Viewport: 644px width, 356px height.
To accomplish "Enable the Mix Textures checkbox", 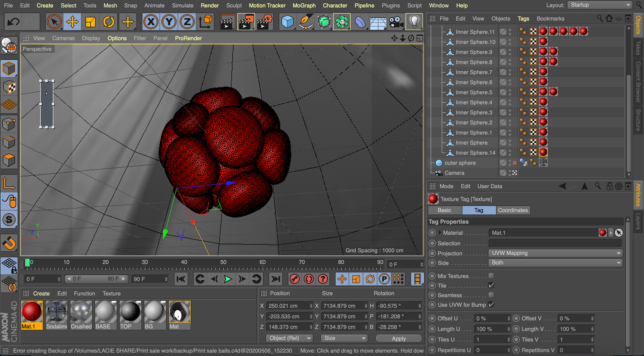I will click(491, 276).
